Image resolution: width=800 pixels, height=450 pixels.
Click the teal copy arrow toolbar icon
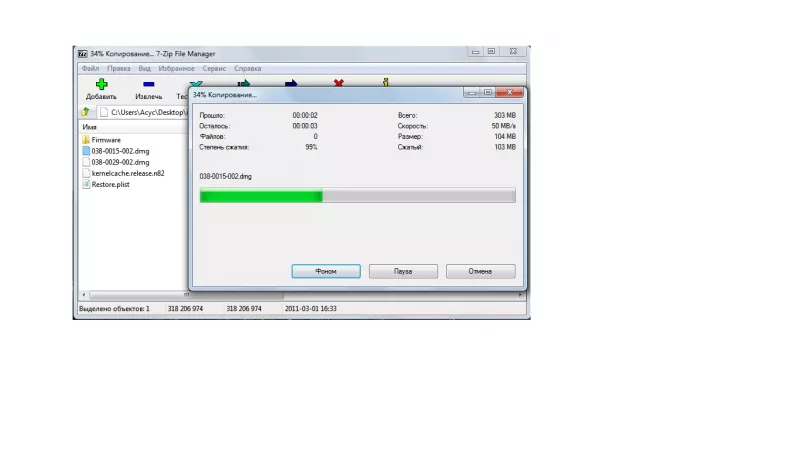[244, 83]
